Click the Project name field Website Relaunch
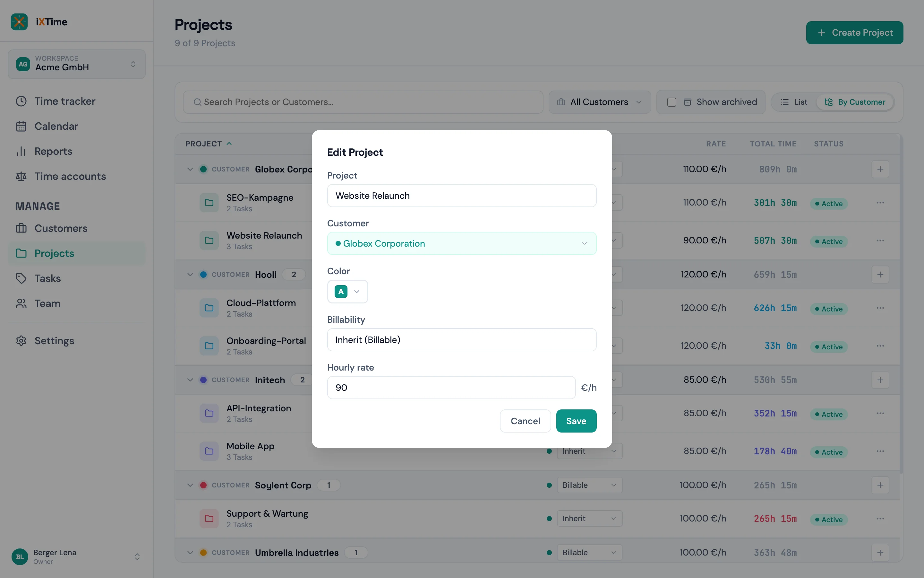924x578 pixels. click(462, 196)
